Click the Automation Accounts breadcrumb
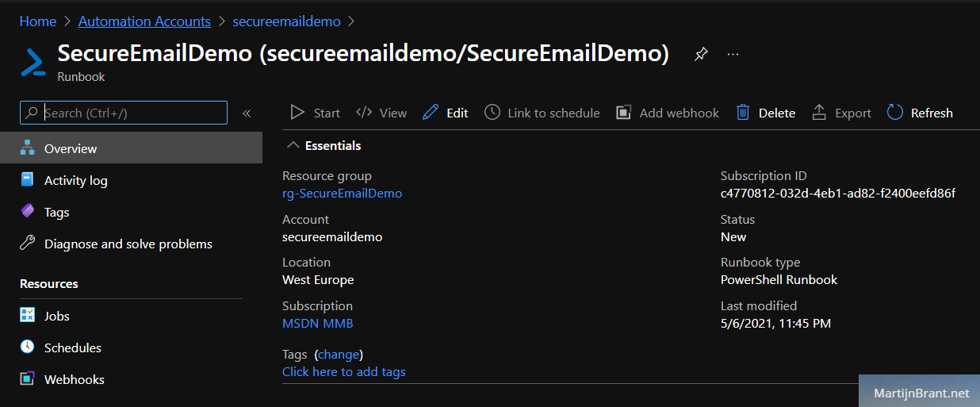 (x=144, y=21)
